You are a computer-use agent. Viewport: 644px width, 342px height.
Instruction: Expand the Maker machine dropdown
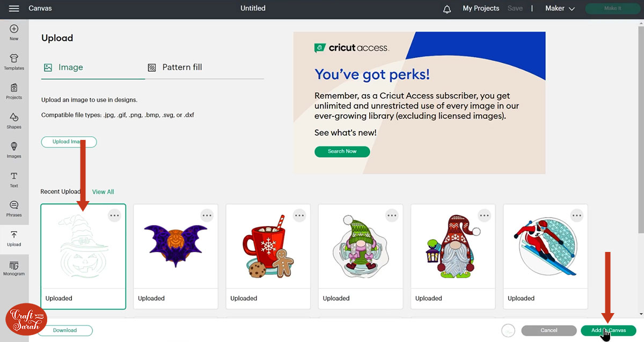[x=560, y=9]
